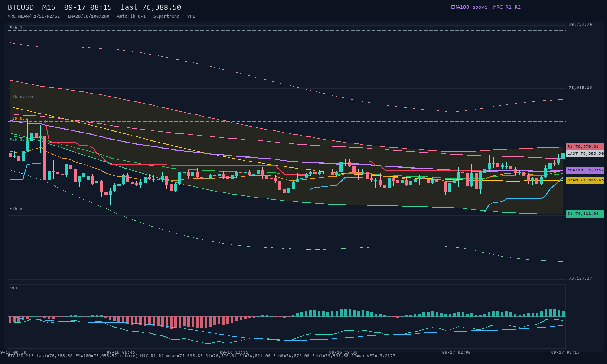The image size is (607, 364).
Task: Click the 09-16 06:45 time axis label
Action: pyautogui.click(x=121, y=352)
